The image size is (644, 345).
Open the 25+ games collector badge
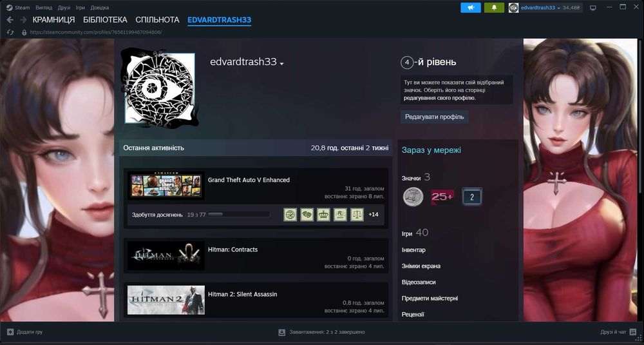(442, 197)
